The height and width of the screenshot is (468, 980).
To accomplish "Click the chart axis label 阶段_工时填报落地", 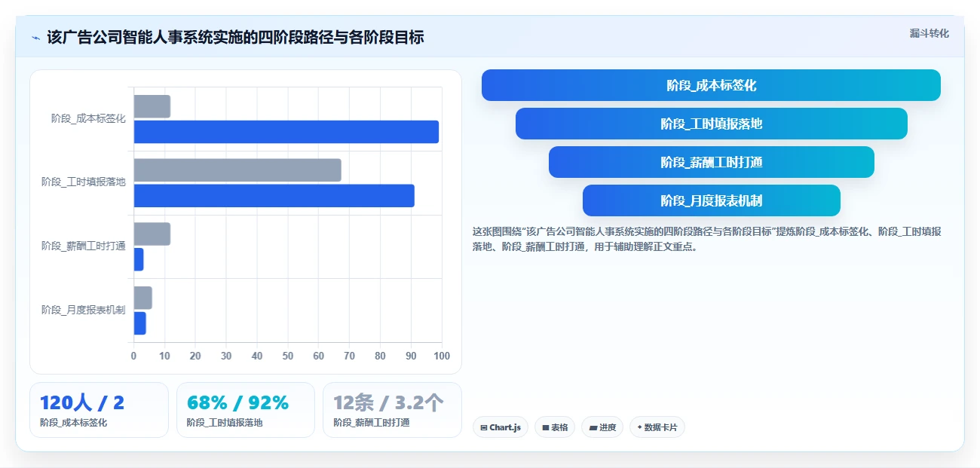I will point(84,182).
